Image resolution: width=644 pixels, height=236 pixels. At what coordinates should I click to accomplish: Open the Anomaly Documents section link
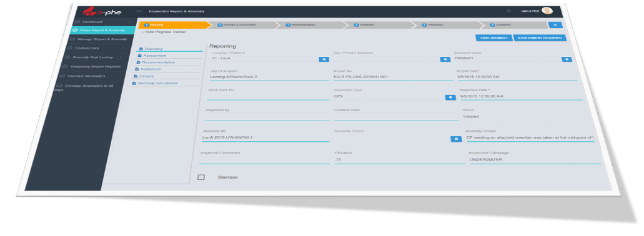click(157, 83)
